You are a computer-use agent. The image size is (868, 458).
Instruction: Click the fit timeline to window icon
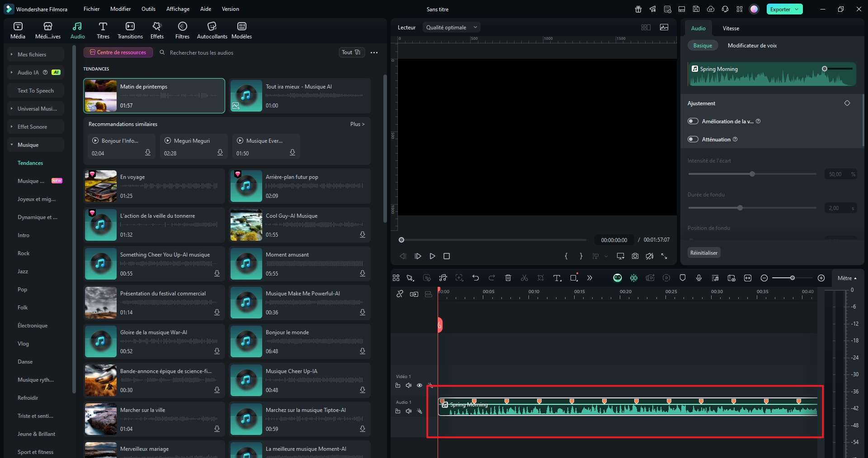point(748,278)
